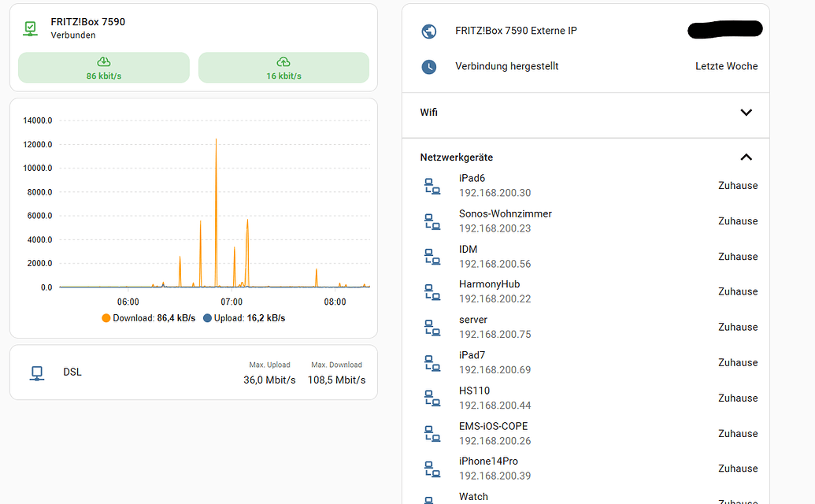Click the clock icon beside Verbindung hergestellt

(x=428, y=67)
